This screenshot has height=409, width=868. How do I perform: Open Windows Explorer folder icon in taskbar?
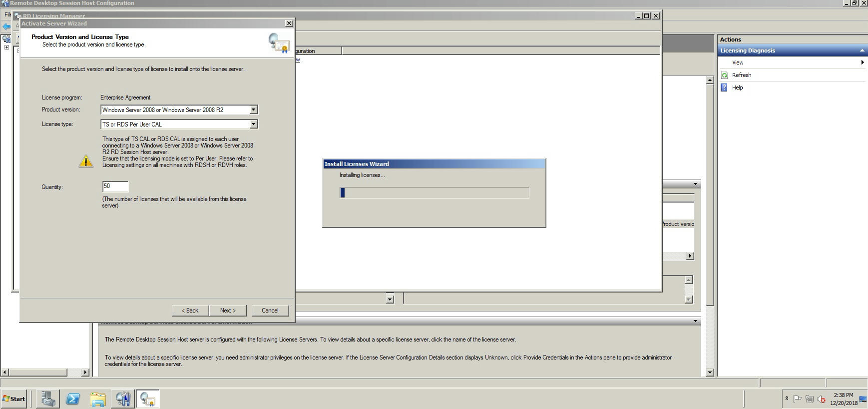(x=98, y=398)
